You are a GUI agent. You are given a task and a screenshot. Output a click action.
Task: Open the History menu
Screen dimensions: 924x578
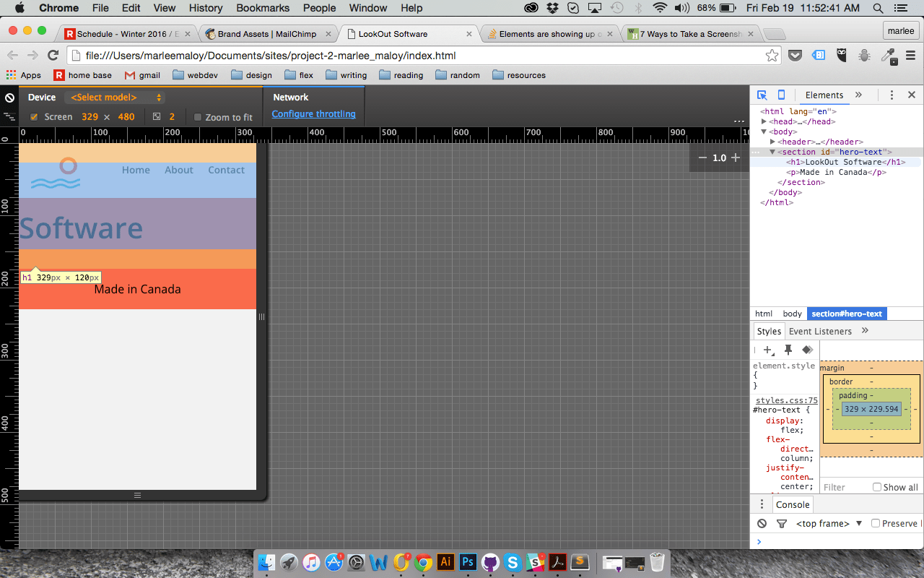coord(206,8)
